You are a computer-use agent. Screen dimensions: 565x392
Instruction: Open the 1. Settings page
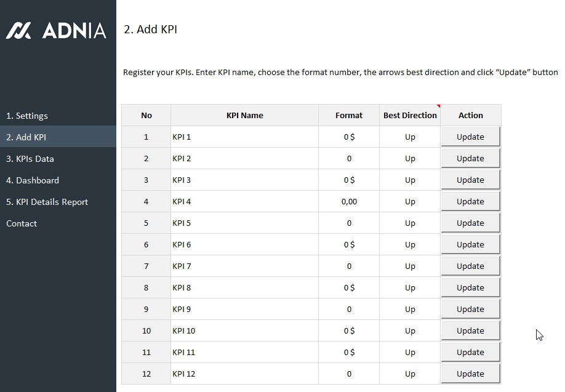tap(27, 116)
